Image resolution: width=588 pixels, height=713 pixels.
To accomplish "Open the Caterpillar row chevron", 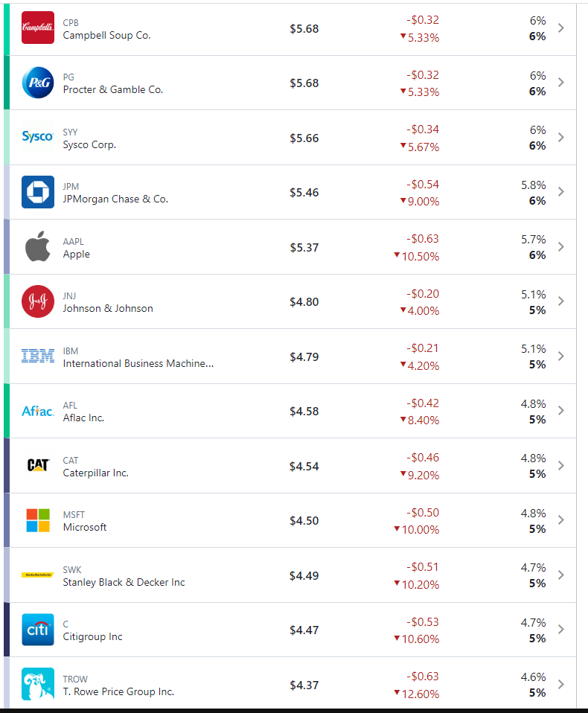I will tap(560, 465).
